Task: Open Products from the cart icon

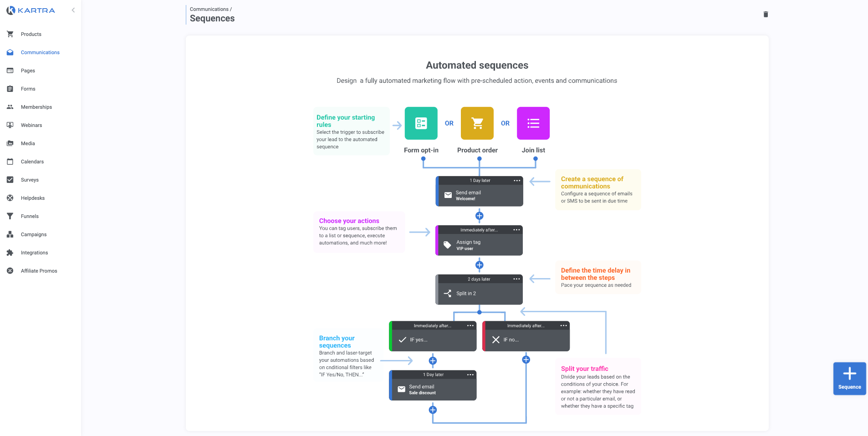Action: point(10,34)
